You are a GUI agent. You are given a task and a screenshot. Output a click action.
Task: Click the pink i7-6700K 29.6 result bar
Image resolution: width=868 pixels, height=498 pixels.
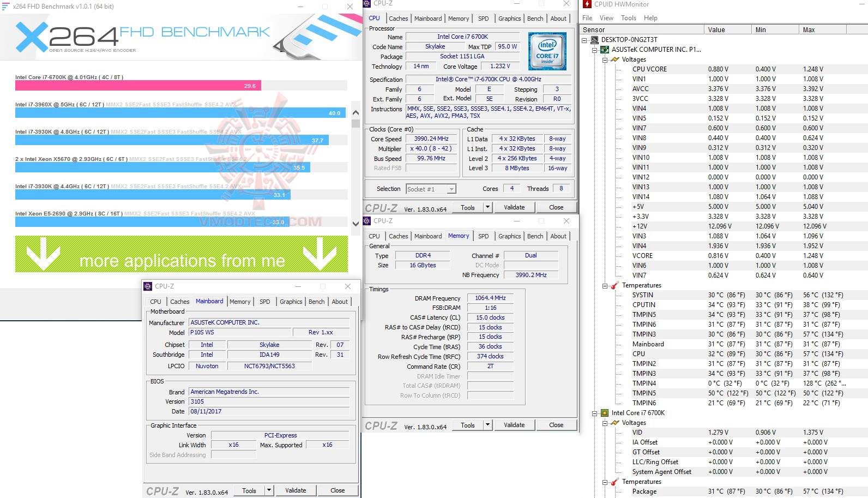(138, 86)
